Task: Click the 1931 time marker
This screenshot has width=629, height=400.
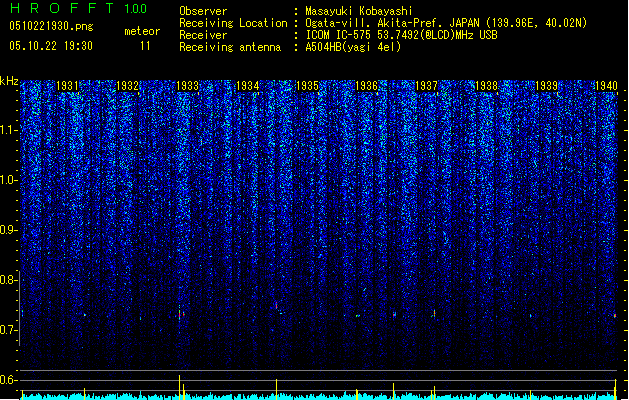Action: pyautogui.click(x=67, y=86)
